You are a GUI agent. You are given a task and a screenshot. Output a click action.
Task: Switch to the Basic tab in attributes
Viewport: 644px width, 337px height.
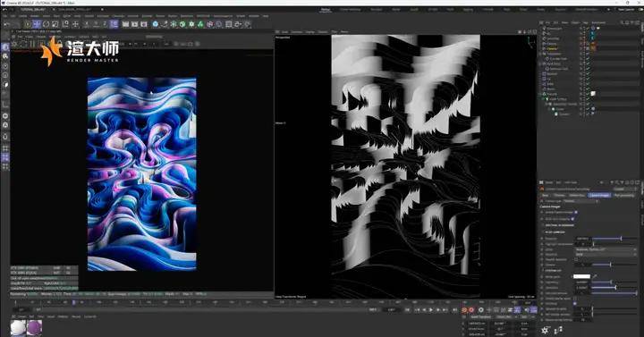(x=545, y=195)
